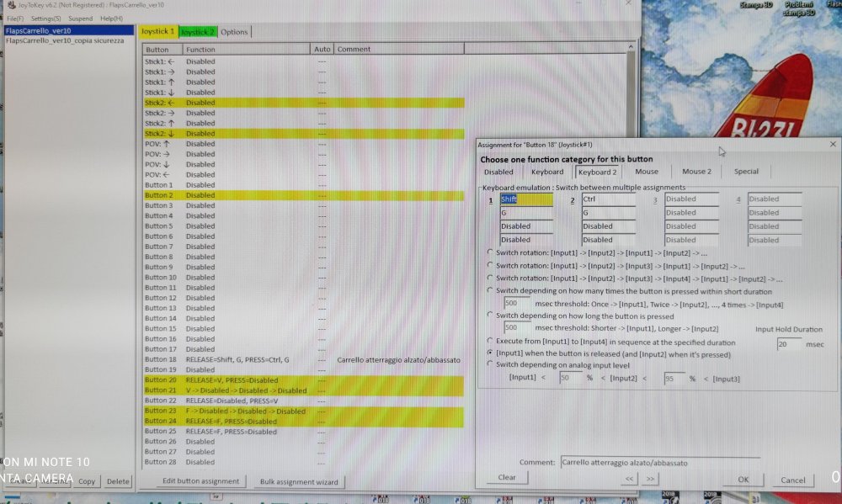Click the Input Hold Duration msec field

point(789,344)
